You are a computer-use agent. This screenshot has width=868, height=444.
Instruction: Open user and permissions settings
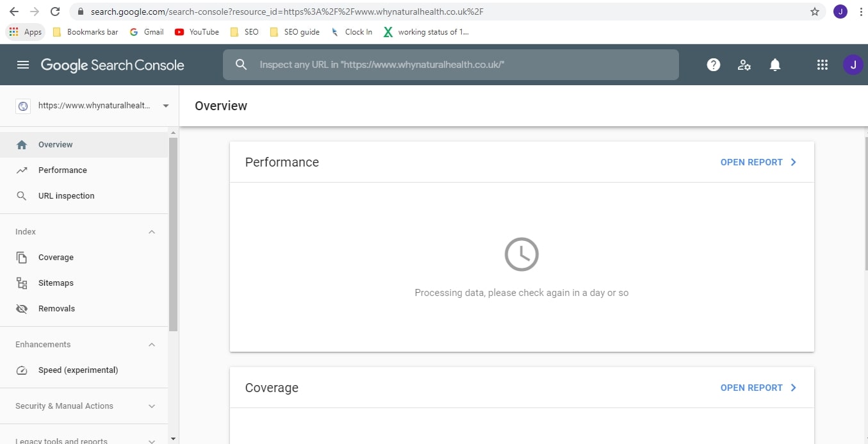coord(744,64)
